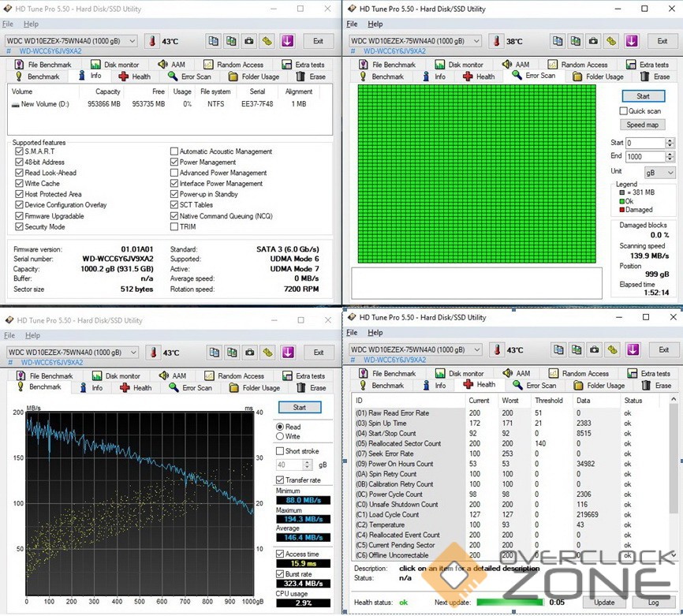Open Error Scan tab in Health window
The width and height of the screenshot is (683, 616).
coord(535,386)
